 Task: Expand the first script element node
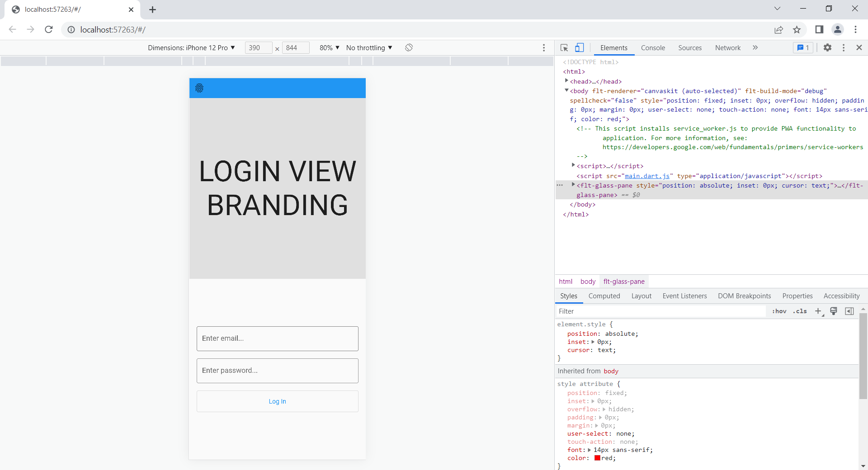(x=573, y=165)
